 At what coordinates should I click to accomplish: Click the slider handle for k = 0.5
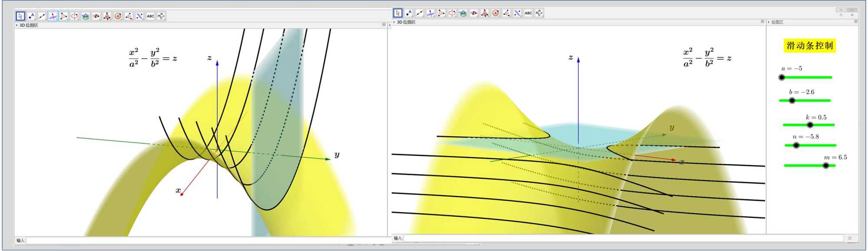810,125
